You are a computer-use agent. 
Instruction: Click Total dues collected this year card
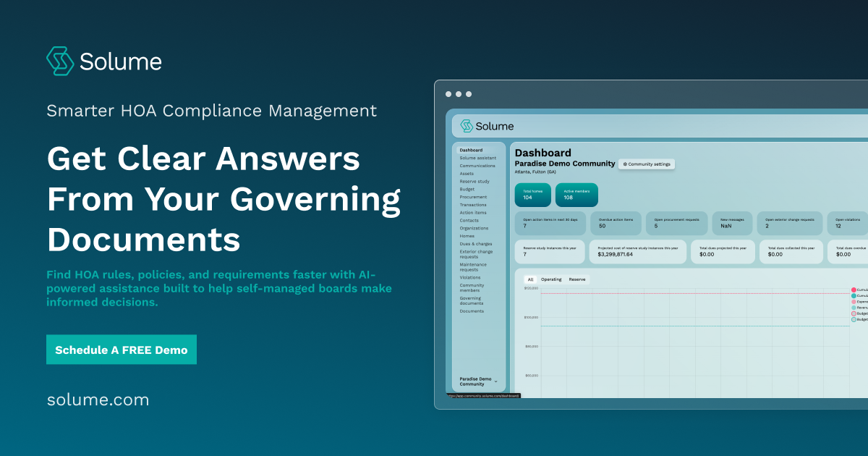(x=791, y=251)
